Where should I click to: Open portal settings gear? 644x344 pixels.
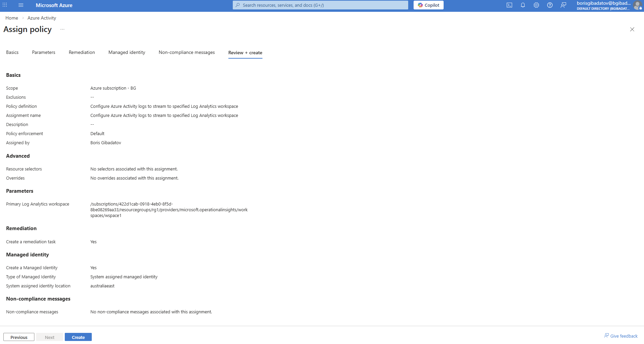[536, 5]
